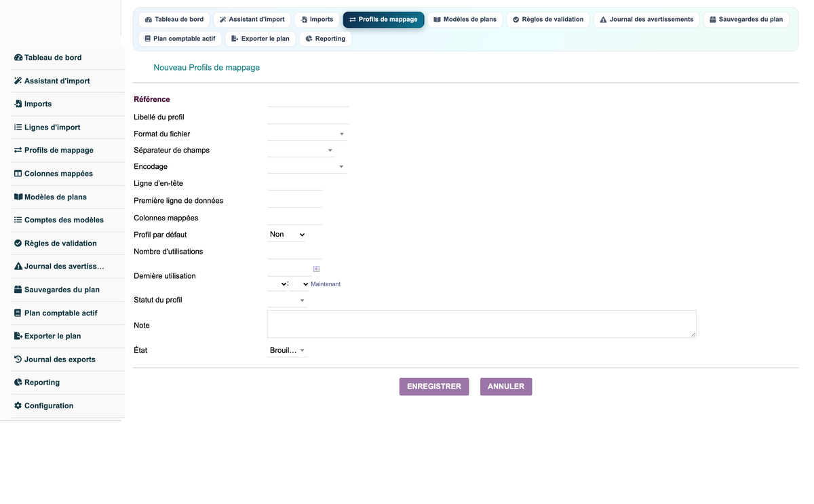Switch to Assistant d'import top tab

click(252, 20)
